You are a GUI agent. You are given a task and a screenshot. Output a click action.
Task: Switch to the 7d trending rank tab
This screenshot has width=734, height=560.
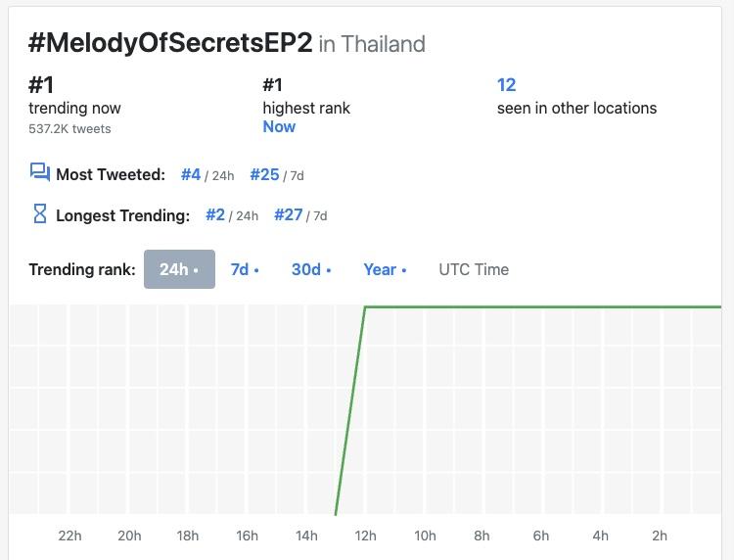244,269
